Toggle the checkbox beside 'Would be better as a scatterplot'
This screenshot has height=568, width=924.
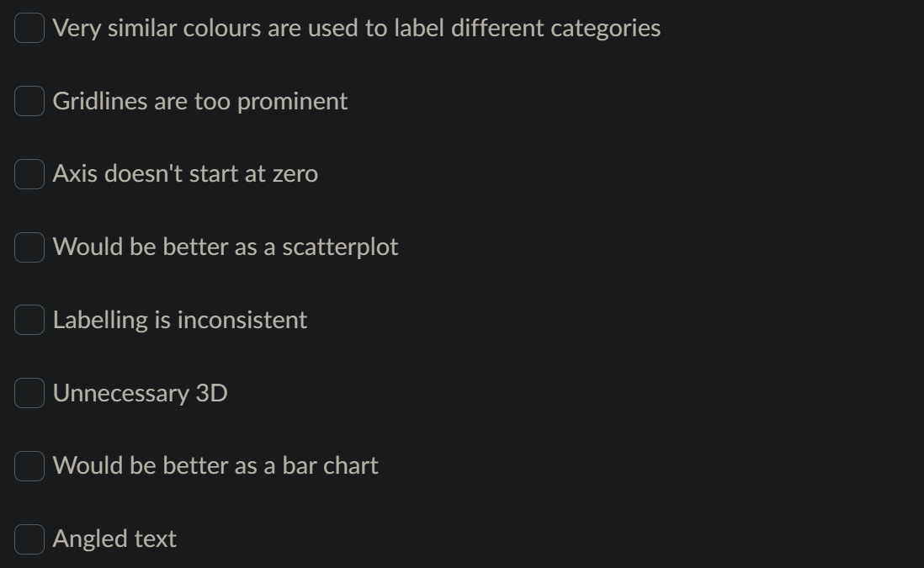pos(29,247)
